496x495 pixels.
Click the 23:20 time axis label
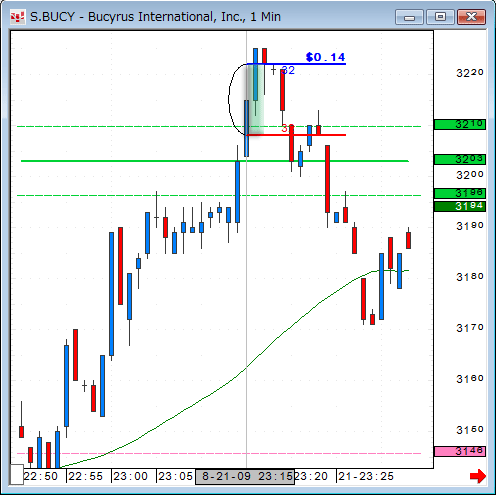(311, 476)
